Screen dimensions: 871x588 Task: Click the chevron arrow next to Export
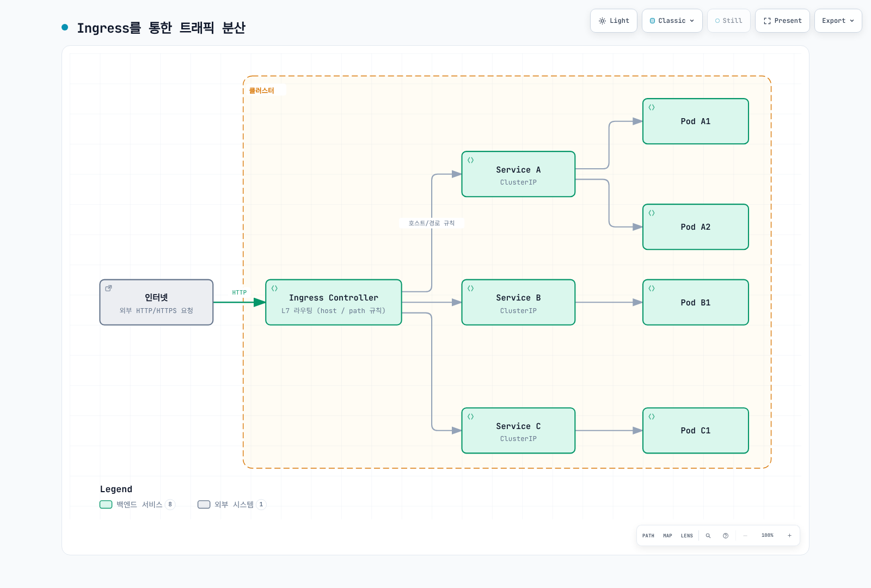(852, 21)
